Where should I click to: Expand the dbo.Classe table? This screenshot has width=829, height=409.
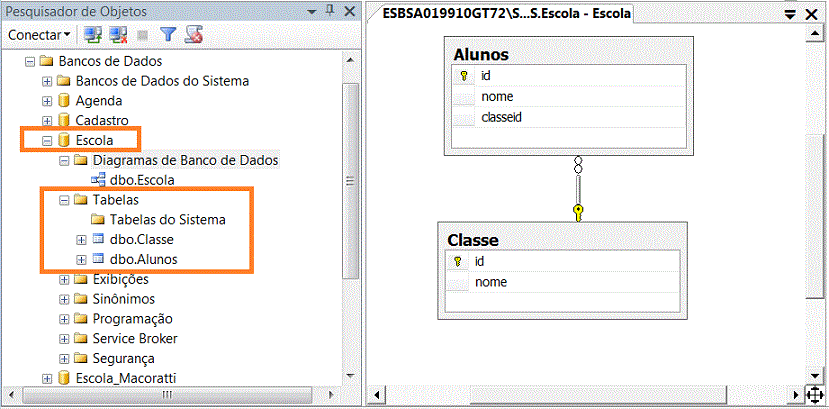81,240
